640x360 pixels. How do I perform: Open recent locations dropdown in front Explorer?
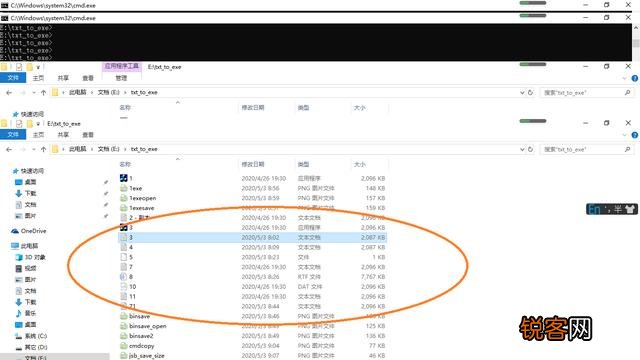33,149
